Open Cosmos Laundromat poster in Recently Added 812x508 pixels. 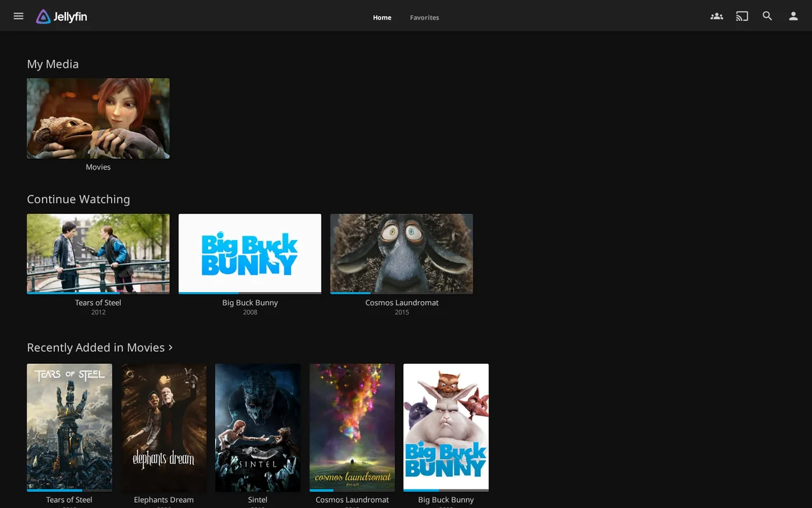point(352,427)
